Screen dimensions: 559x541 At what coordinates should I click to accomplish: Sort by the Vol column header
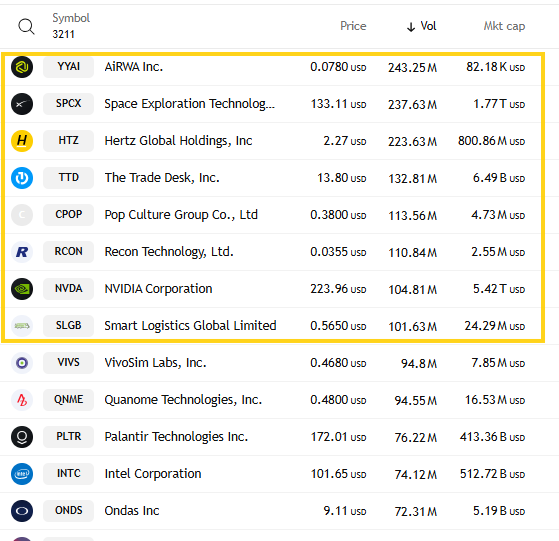[x=421, y=26]
